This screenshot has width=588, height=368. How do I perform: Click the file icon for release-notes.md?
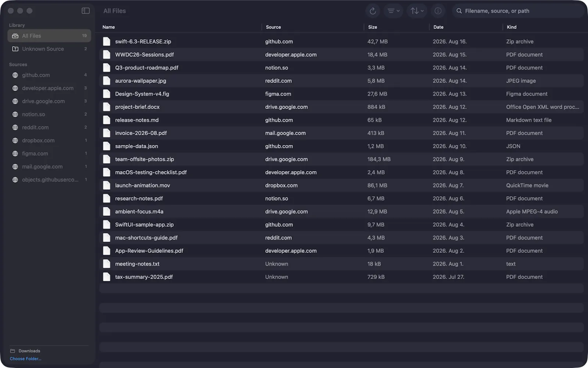pyautogui.click(x=107, y=120)
